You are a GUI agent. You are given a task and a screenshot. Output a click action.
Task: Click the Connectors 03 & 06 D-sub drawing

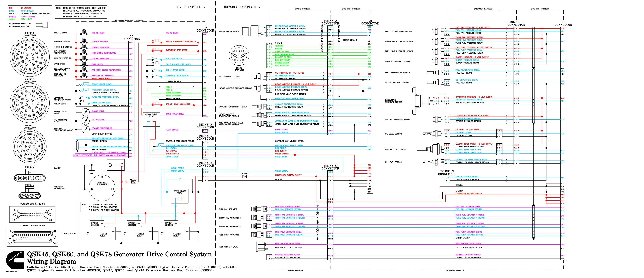click(32, 214)
